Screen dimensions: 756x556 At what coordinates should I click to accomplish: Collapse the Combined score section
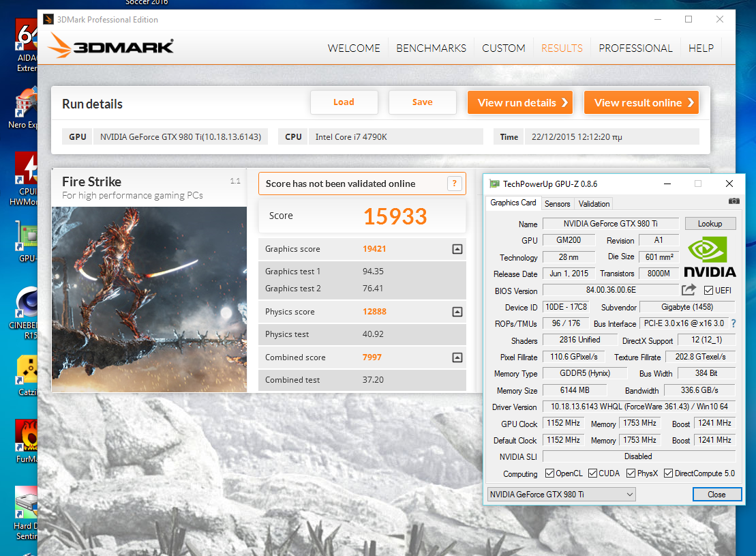point(457,357)
